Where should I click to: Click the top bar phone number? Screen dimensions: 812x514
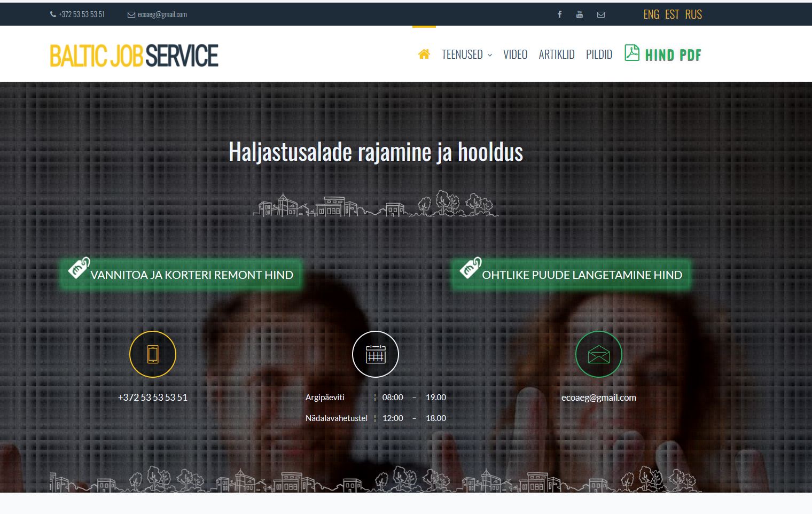[x=81, y=14]
